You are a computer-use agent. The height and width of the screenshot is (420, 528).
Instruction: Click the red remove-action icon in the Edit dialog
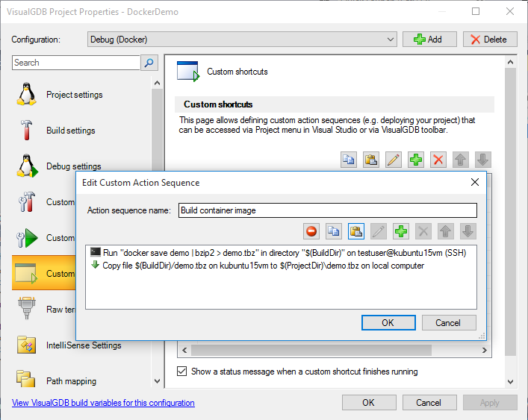[311, 231]
